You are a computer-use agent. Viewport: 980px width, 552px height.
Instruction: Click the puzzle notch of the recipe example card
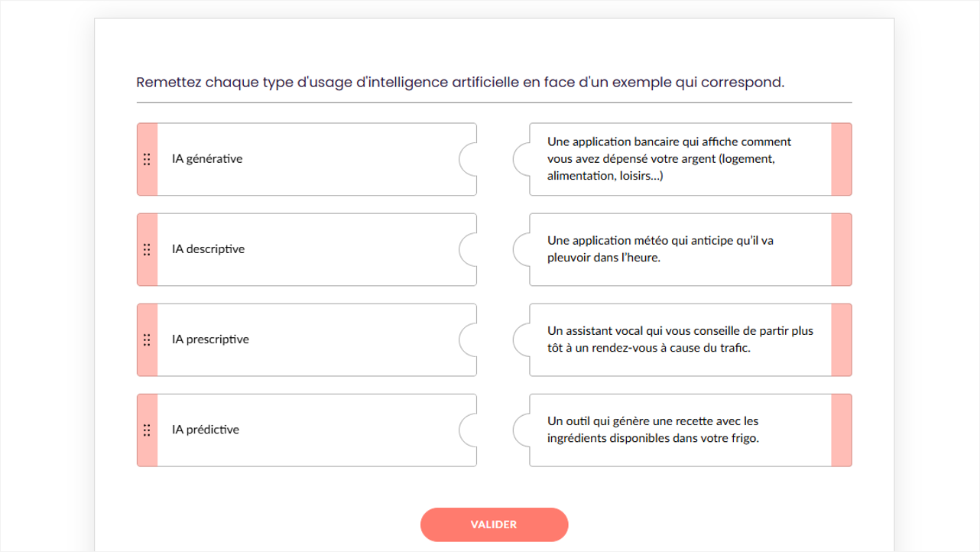(521, 430)
